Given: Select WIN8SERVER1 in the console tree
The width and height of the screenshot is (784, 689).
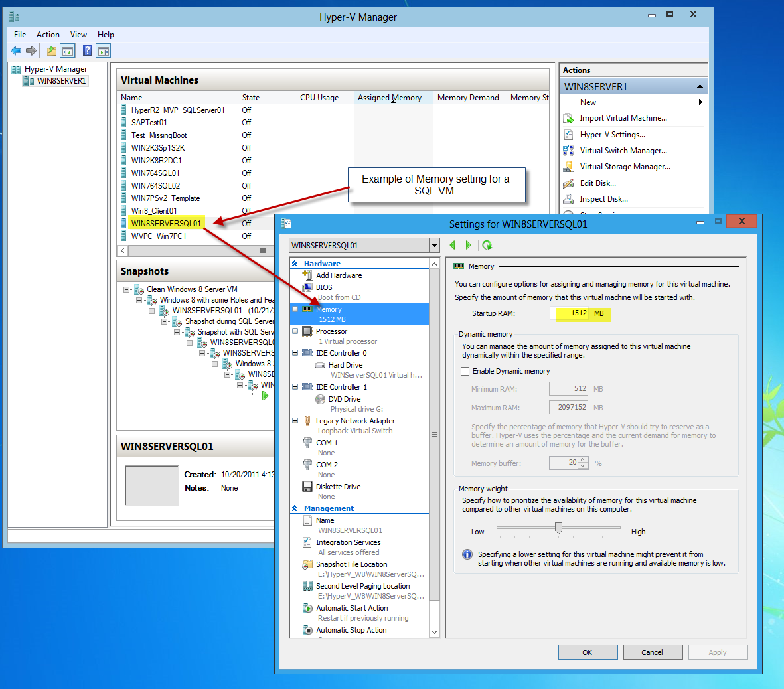Looking at the screenshot, I should coord(61,81).
